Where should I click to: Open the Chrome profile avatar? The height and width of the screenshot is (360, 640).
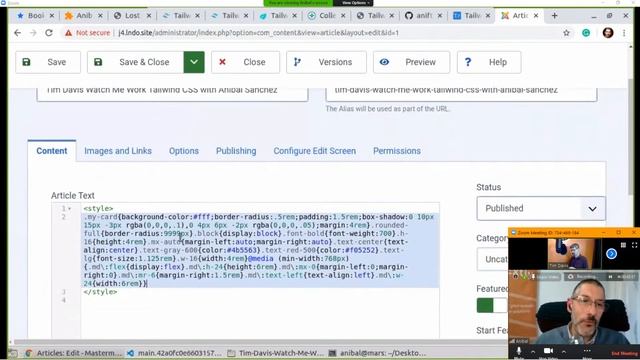click(608, 33)
